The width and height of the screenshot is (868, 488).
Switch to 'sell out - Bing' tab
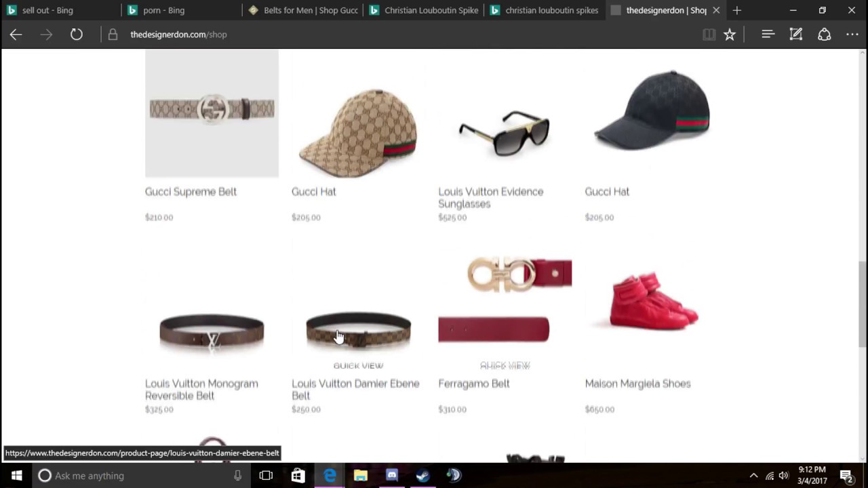coord(61,10)
